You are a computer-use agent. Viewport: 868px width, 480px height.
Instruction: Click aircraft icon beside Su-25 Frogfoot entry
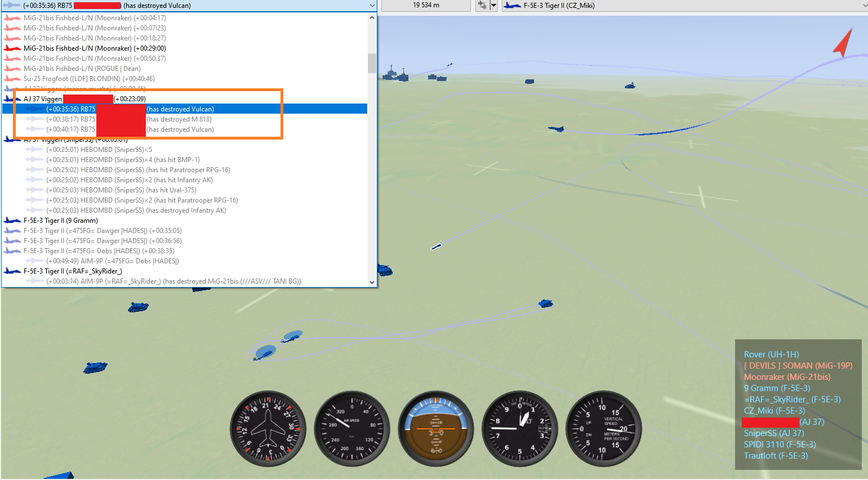(x=12, y=79)
